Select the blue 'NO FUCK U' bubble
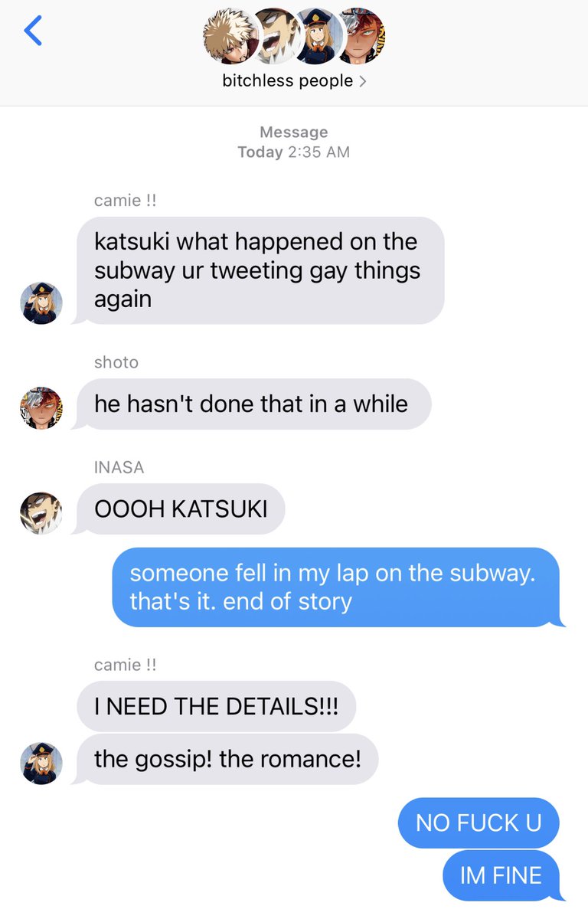This screenshot has height=919, width=588. point(479,823)
